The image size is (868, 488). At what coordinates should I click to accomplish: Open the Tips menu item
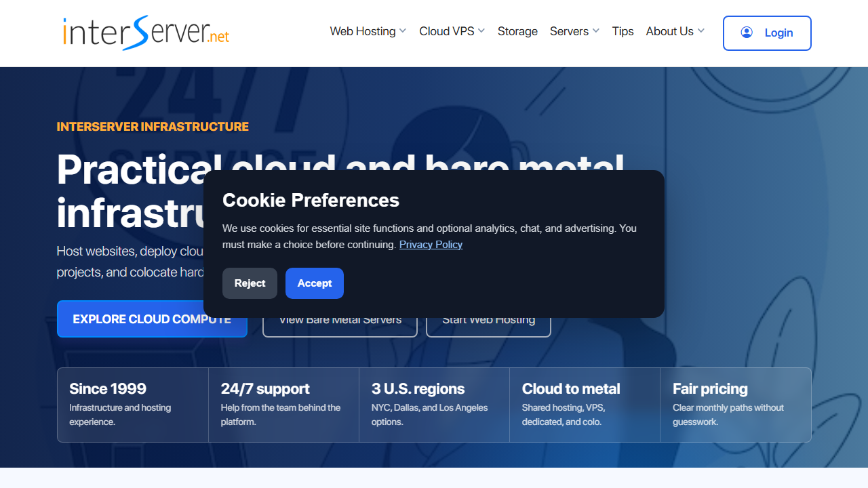tap(623, 31)
